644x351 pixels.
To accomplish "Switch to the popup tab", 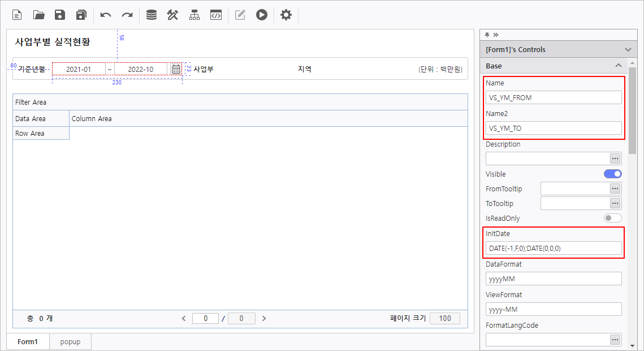I will tap(70, 342).
